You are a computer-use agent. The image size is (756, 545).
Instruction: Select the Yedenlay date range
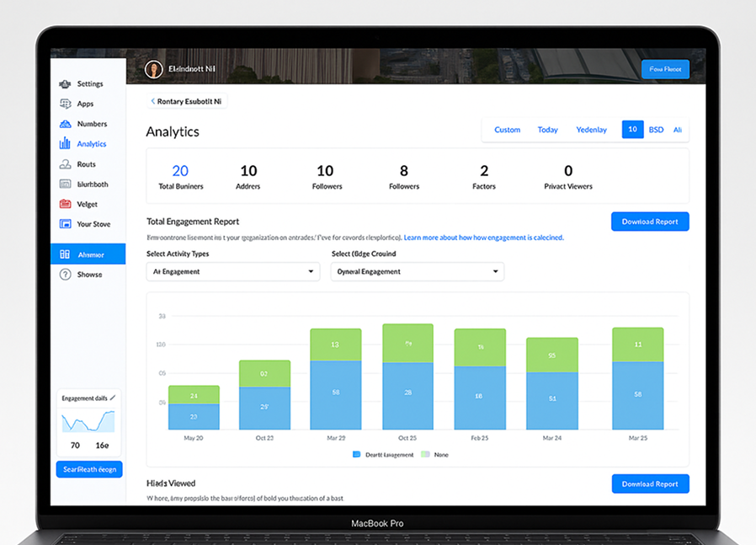(x=592, y=130)
